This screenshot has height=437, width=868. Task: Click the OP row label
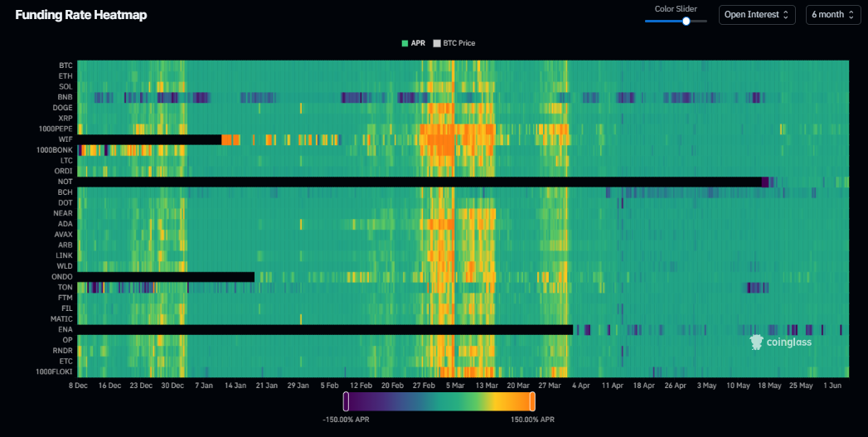(x=67, y=339)
